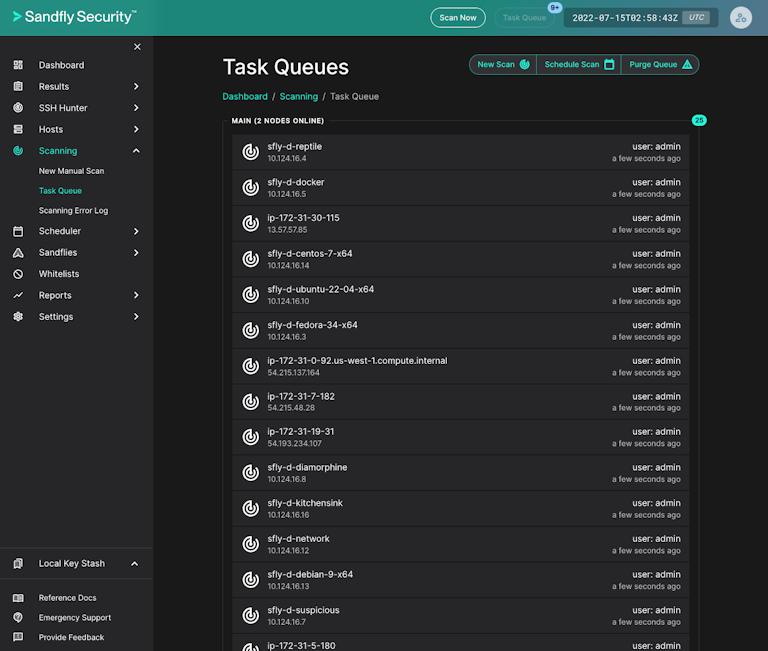The height and width of the screenshot is (651, 768).
Task: Follow the Dashboard breadcrumb link
Action: pyautogui.click(x=245, y=96)
